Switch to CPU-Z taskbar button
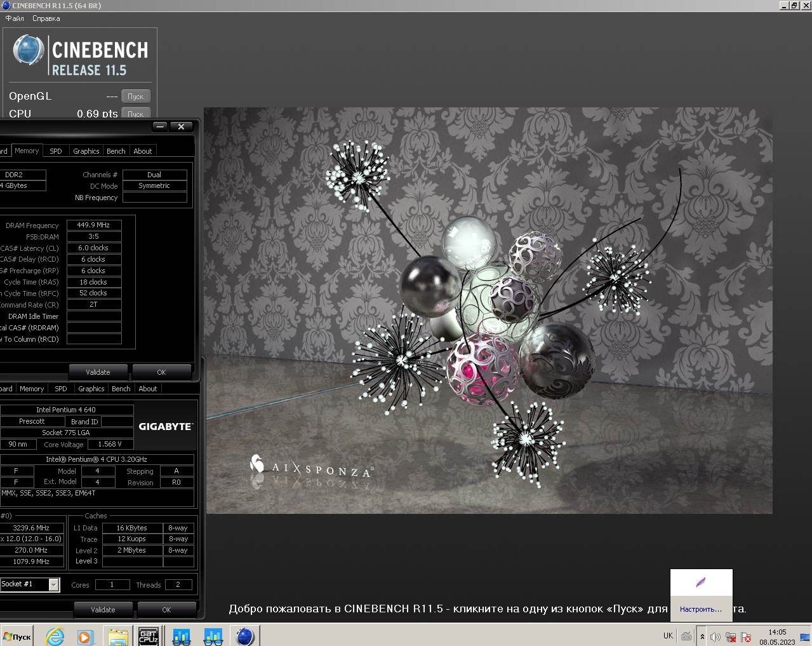The width and height of the screenshot is (812, 646). pos(149,636)
